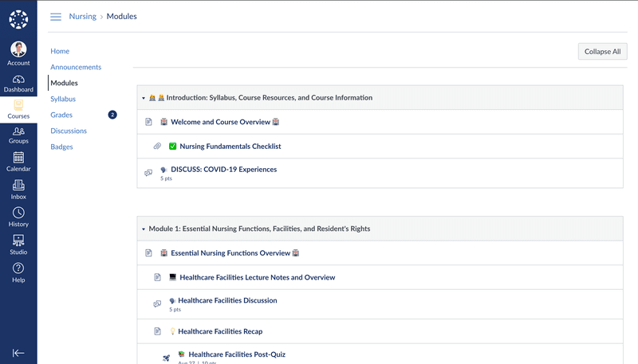Select Home in the course navigation
Viewport: 638px width, 364px height.
[x=60, y=51]
